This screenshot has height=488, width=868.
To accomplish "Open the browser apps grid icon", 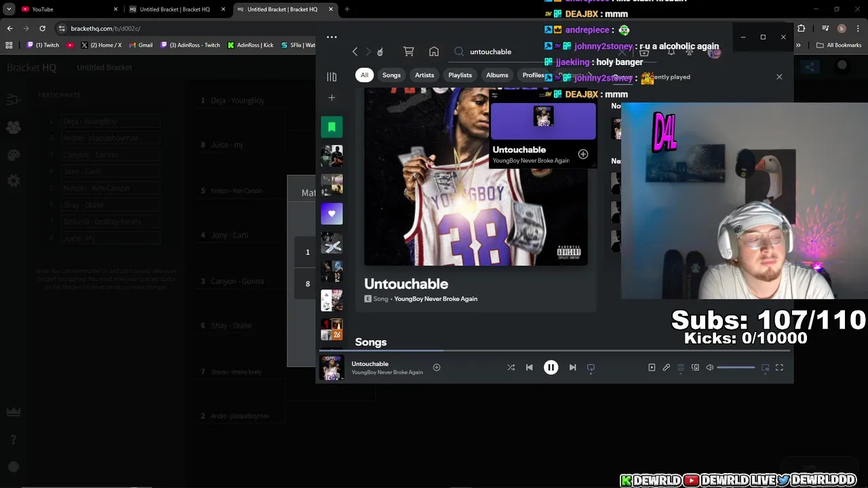I will coord(9,45).
